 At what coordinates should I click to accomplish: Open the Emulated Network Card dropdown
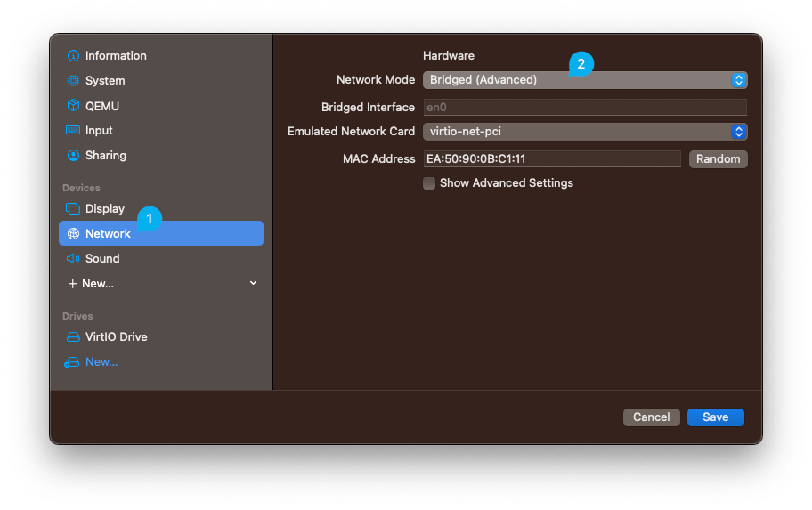click(585, 132)
